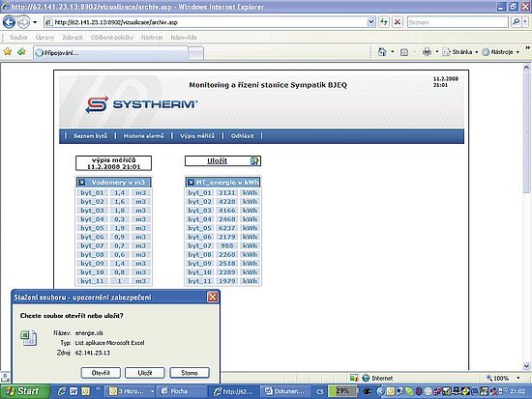Image resolution: width=532 pixels, height=399 pixels.
Task: Click the search magnifier icon
Action: coord(517,22)
